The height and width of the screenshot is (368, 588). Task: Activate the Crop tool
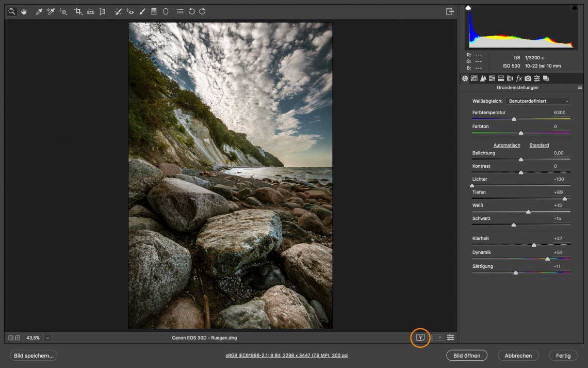click(x=78, y=11)
